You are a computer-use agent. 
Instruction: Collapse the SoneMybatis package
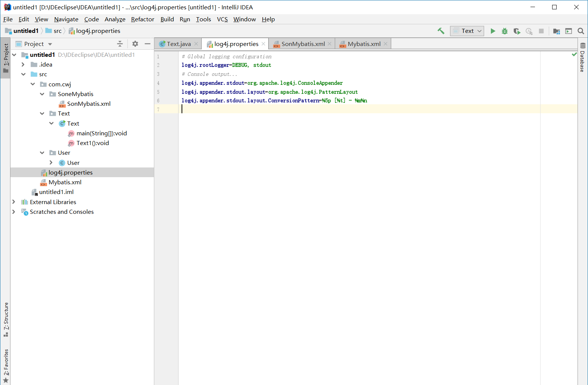(42, 94)
